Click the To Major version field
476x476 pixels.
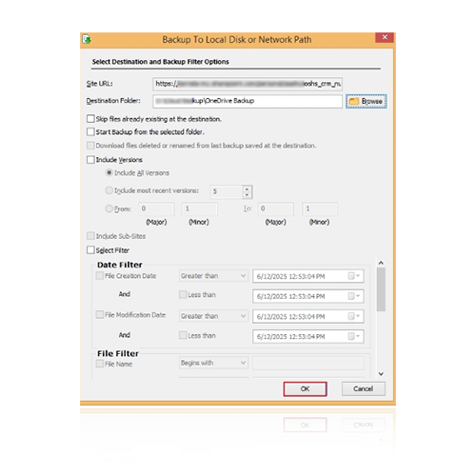[x=275, y=208]
